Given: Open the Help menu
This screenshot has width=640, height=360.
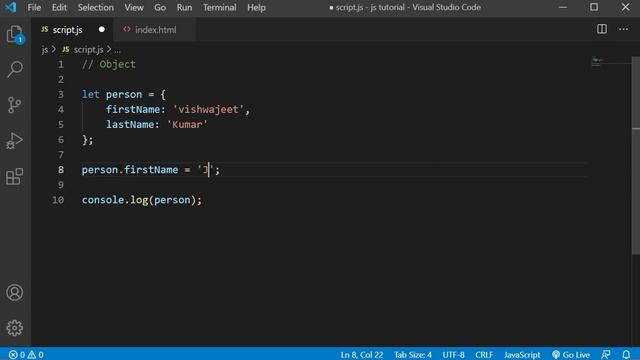Looking at the screenshot, I should 256,7.
